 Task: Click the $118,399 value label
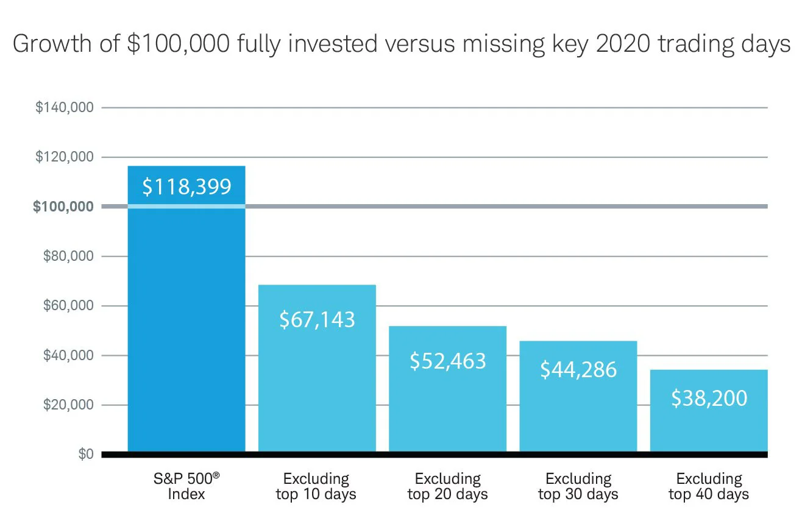tap(187, 186)
